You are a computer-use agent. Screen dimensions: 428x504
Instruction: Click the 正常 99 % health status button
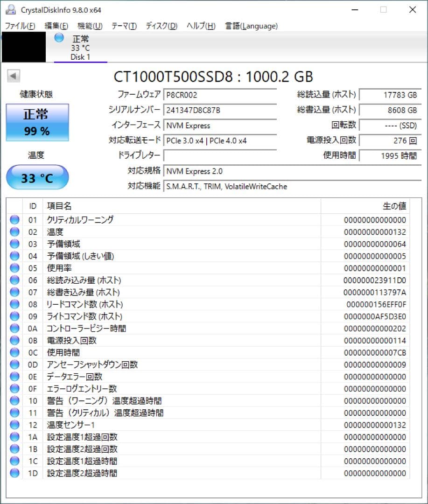pos(37,122)
